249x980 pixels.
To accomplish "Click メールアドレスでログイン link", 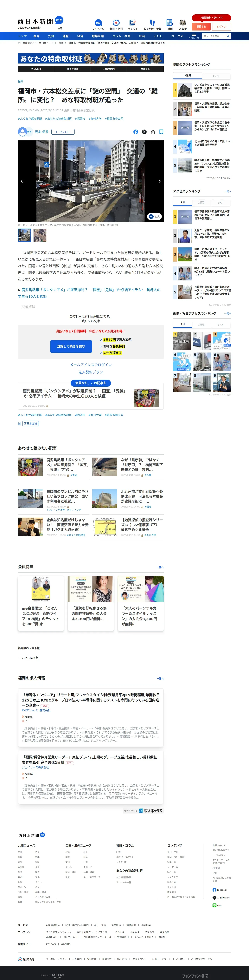I will click(x=91, y=365).
